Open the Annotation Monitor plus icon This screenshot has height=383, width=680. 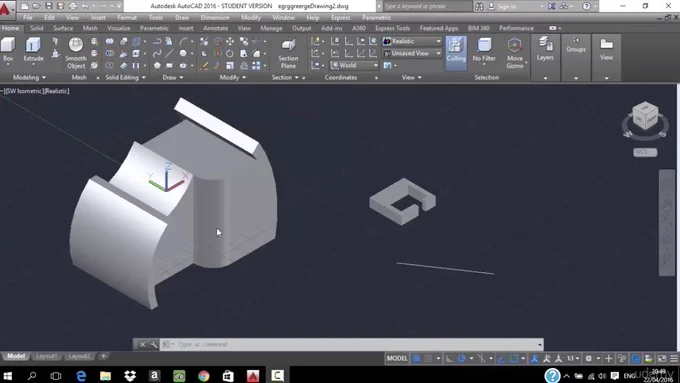click(608, 358)
